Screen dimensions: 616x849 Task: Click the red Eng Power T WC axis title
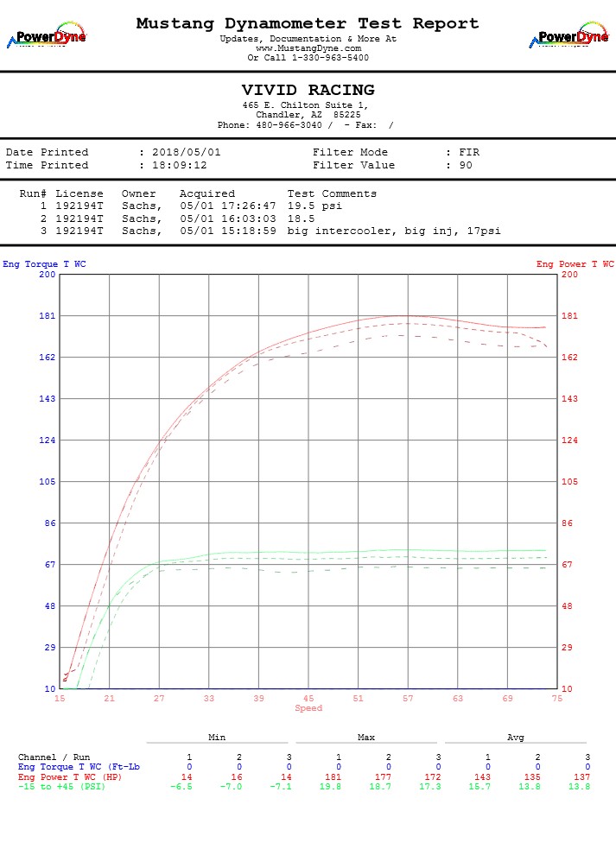click(575, 264)
